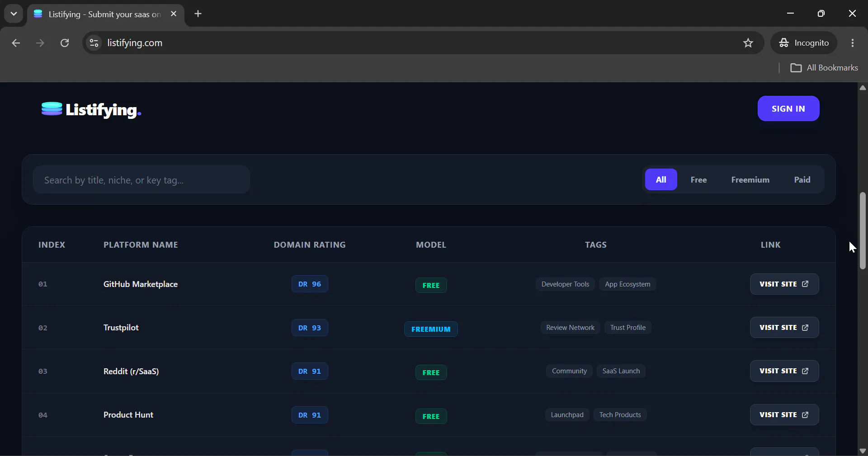Click GitHub Marketplace platform name

pos(141,284)
